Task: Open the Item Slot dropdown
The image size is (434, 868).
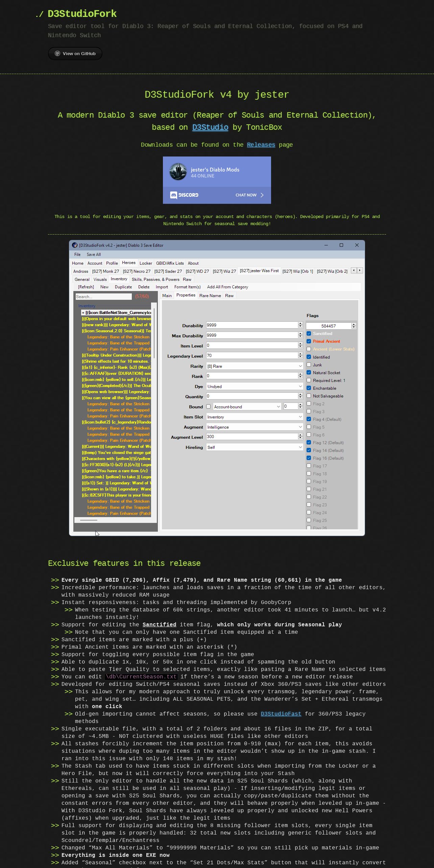Action: pyautogui.click(x=255, y=417)
